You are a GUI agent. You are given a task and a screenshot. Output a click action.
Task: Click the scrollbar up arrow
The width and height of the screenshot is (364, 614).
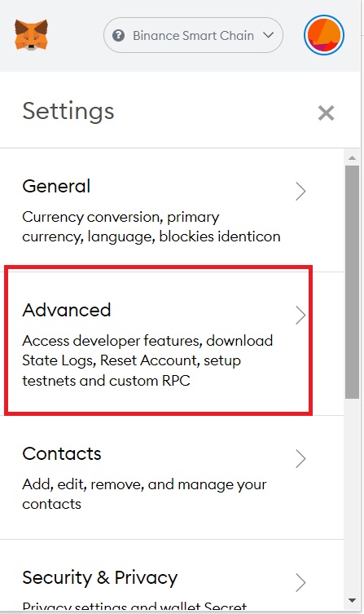tap(352, 158)
